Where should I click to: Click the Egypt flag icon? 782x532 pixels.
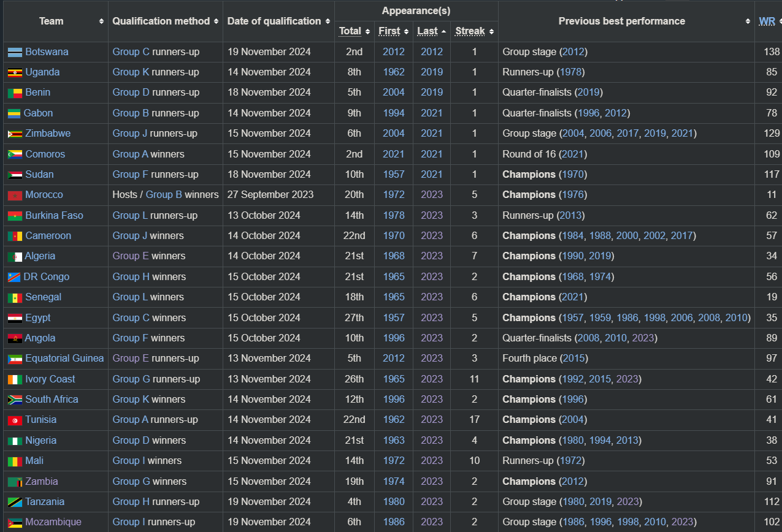pyautogui.click(x=15, y=318)
